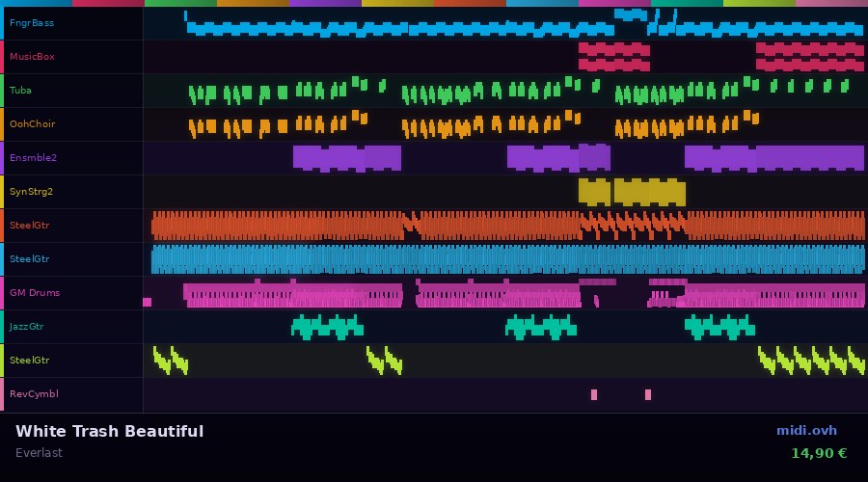
Task: Select the MusicBox track label
Action: tap(32, 57)
